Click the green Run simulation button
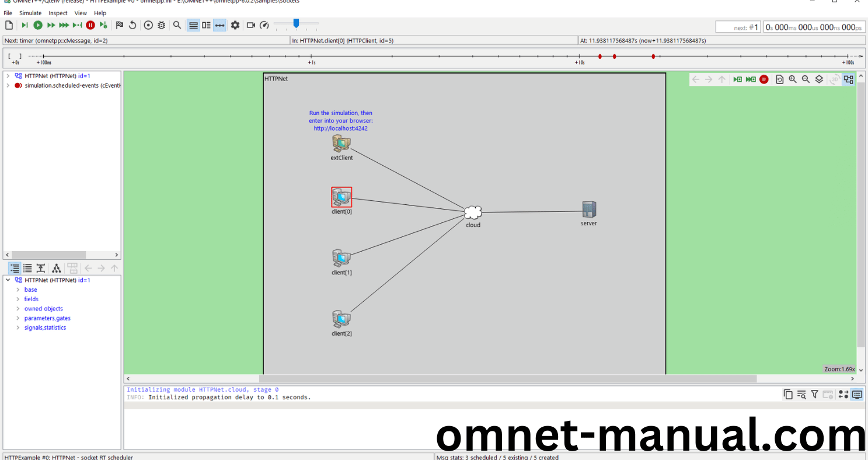Screen dimensions: 868x460 tap(38, 25)
